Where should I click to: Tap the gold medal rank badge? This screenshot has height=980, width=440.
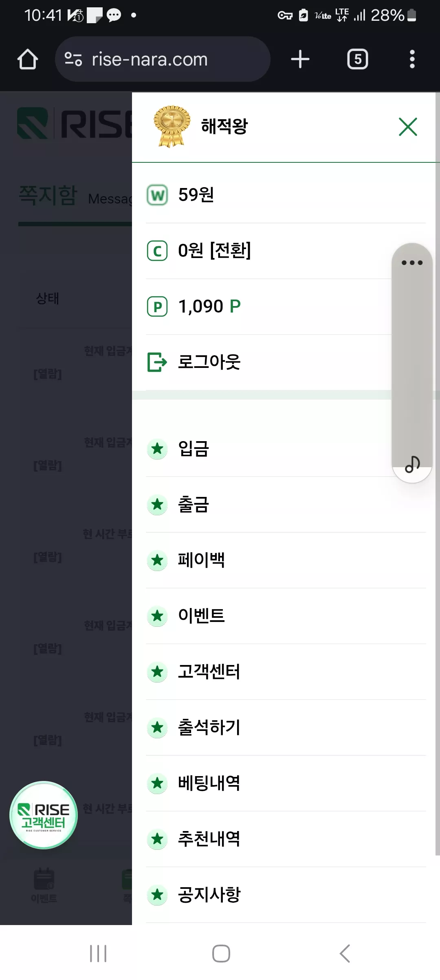[x=172, y=126]
